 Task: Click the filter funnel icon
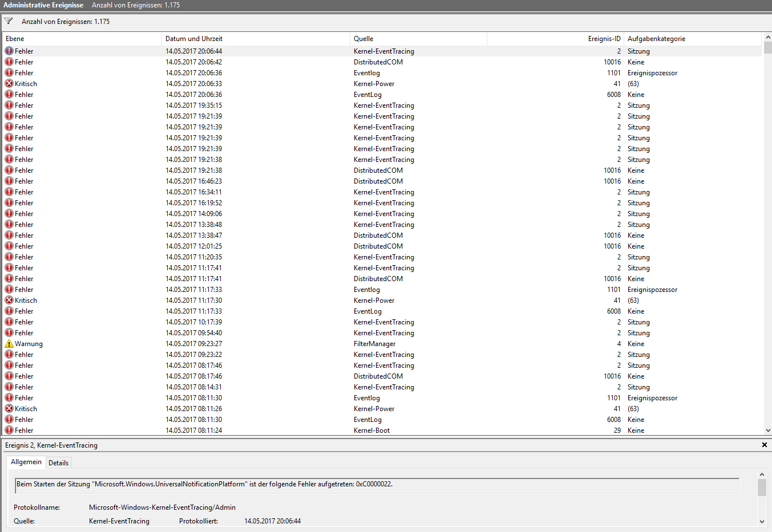9,21
